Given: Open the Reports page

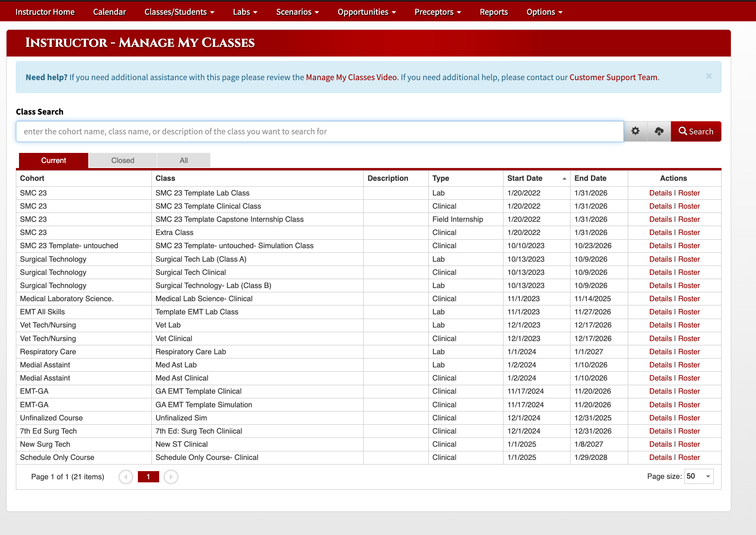Looking at the screenshot, I should pos(494,12).
